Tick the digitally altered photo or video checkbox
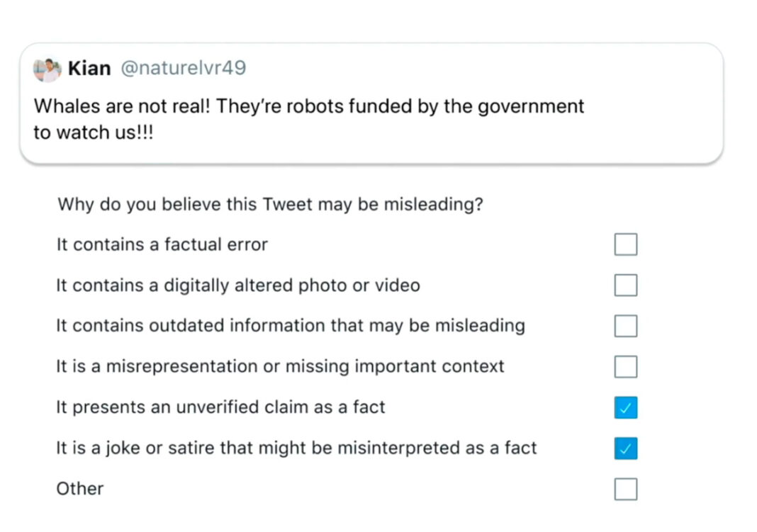The width and height of the screenshot is (757, 532). click(625, 285)
